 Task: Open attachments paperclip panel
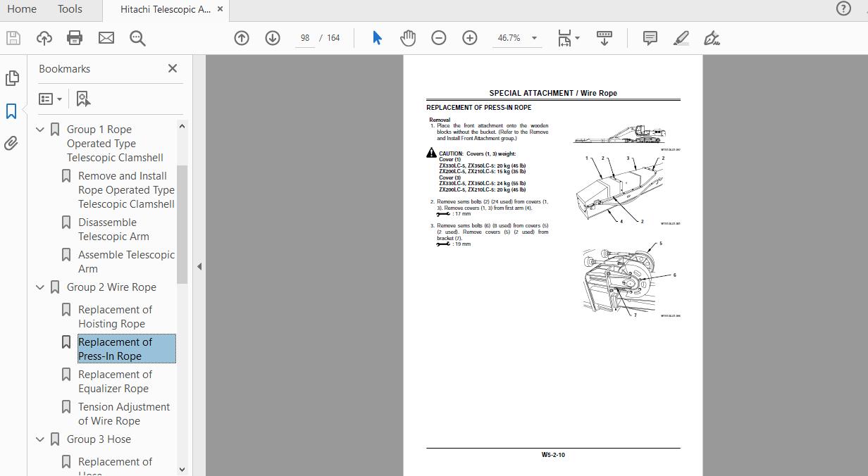[x=11, y=144]
